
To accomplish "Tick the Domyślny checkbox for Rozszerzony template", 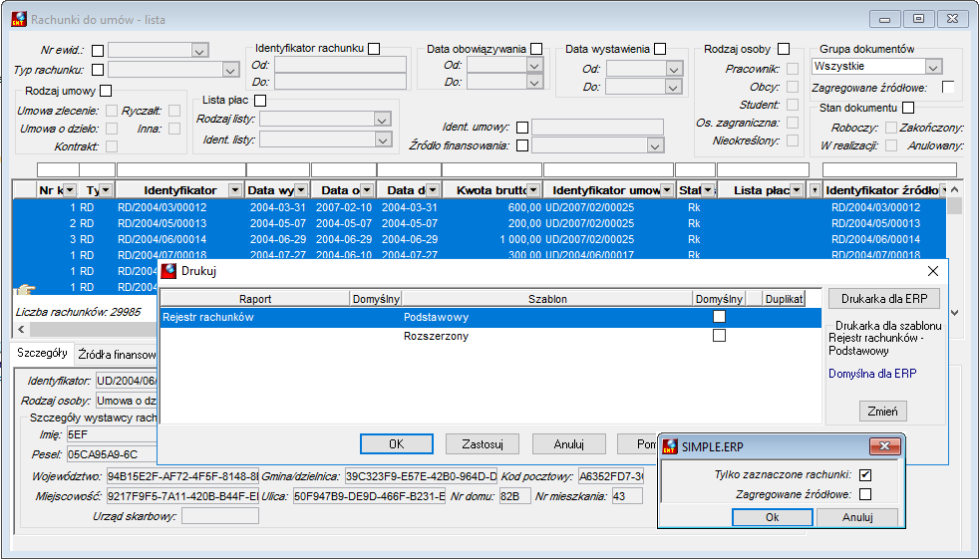I will tap(720, 336).
